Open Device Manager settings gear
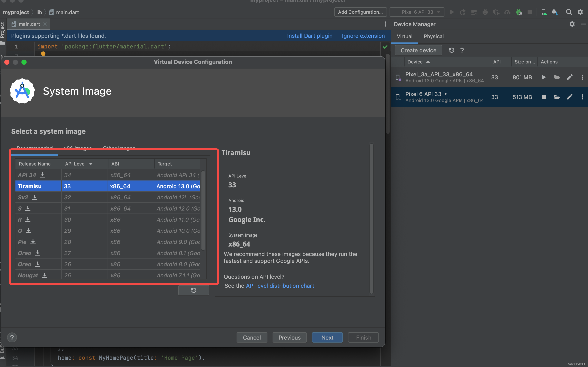 (572, 24)
